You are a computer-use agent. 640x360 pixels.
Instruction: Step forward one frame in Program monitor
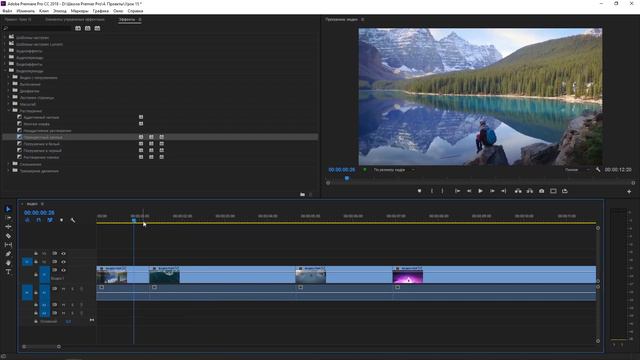tap(492, 191)
